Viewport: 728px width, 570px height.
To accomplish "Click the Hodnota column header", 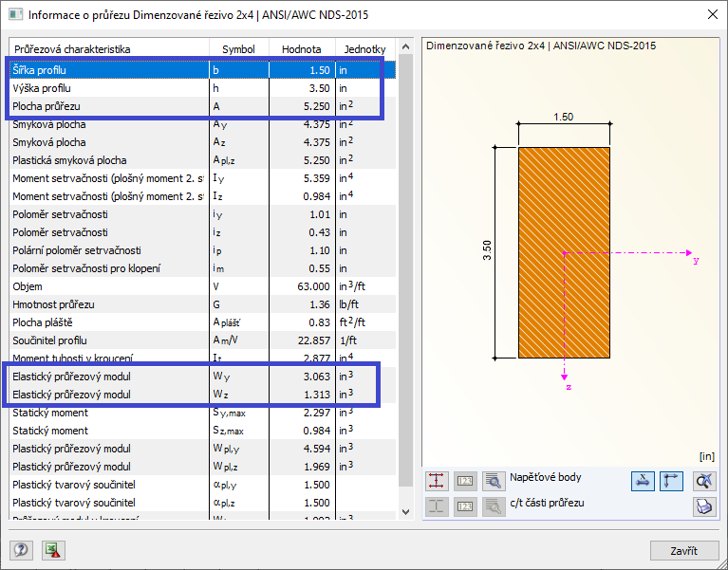I will [302, 49].
